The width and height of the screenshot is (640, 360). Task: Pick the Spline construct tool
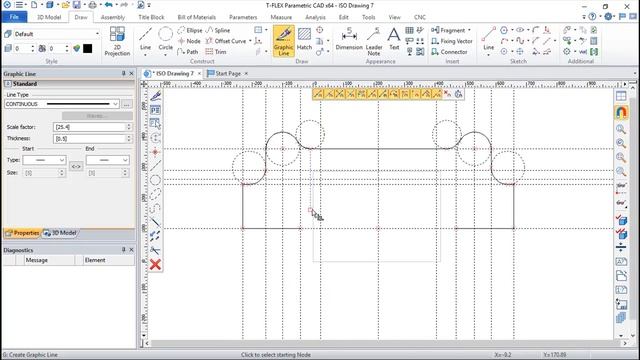click(x=218, y=30)
